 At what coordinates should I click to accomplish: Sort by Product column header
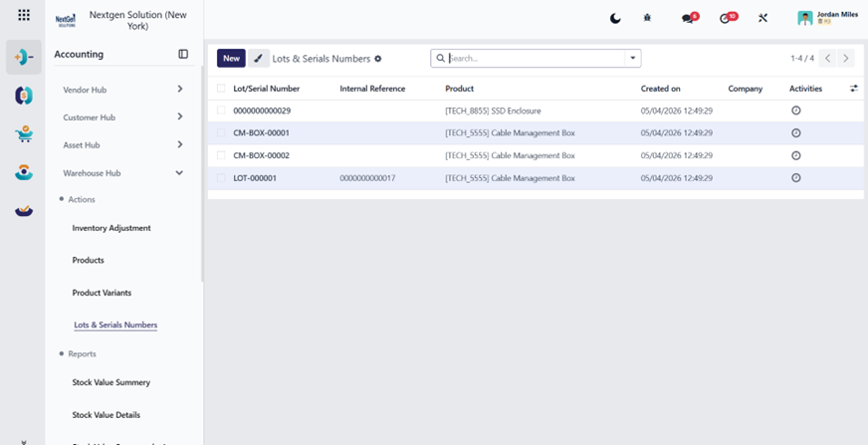pyautogui.click(x=460, y=89)
